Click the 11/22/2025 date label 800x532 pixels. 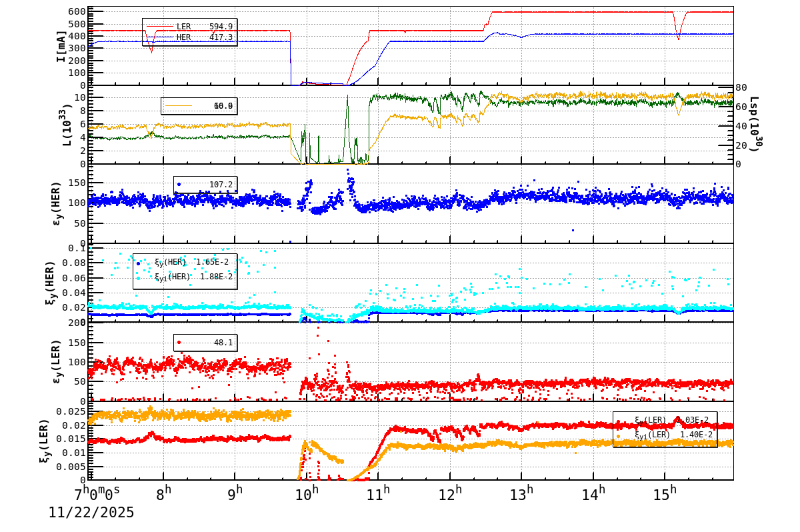[x=90, y=513]
